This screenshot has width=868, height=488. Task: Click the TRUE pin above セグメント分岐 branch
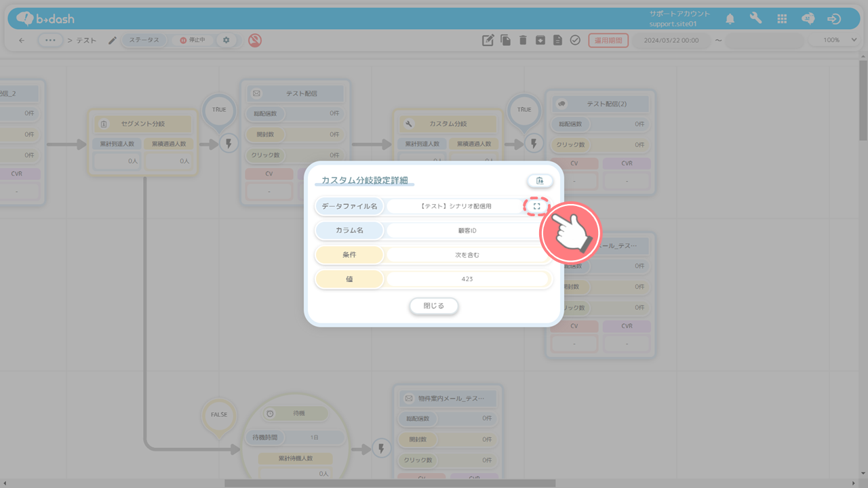point(219,110)
